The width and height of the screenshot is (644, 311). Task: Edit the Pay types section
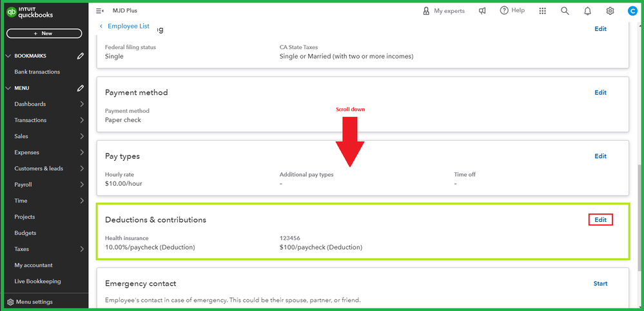click(600, 156)
